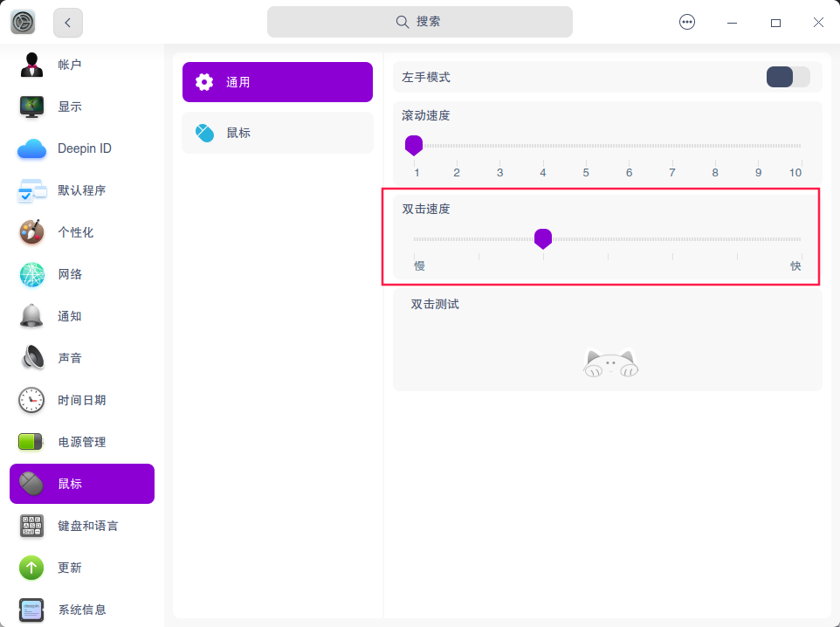Toggle the 左手模式 (left-hand mode) switch
The image size is (840, 627).
coord(788,77)
